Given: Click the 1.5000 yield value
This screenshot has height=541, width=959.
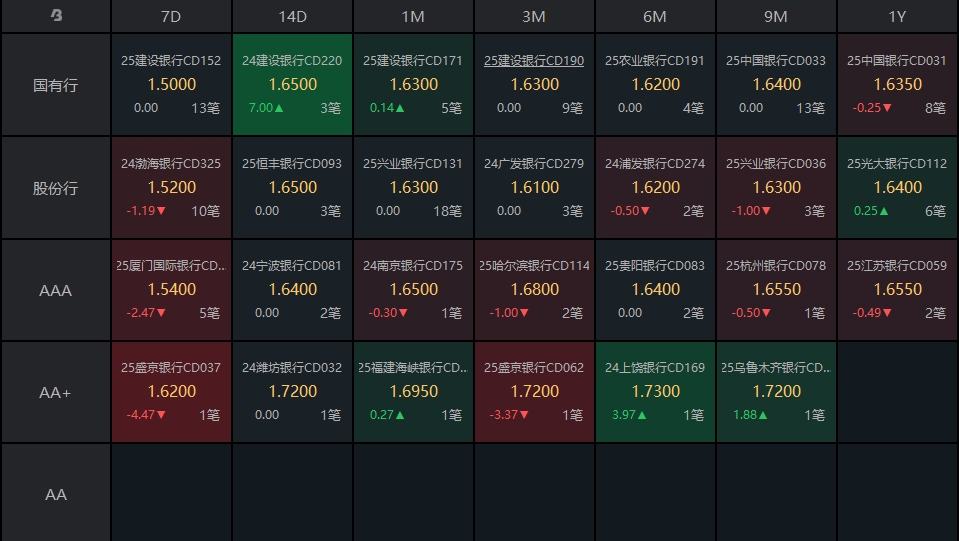Looking at the screenshot, I should pyautogui.click(x=172, y=84).
